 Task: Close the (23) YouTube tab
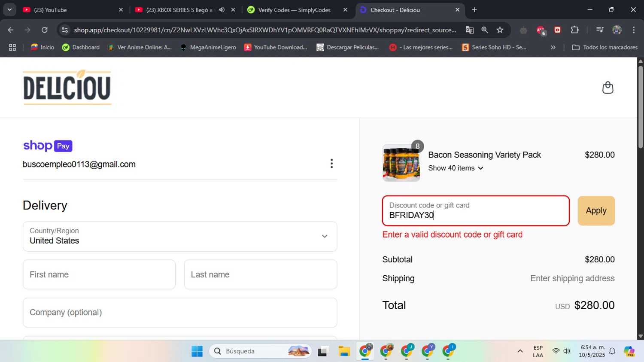point(121,9)
